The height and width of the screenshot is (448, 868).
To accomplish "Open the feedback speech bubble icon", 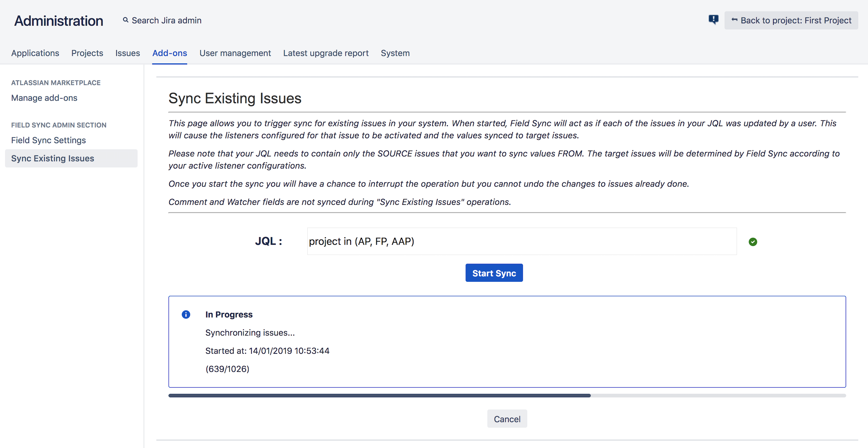I will tap(713, 20).
